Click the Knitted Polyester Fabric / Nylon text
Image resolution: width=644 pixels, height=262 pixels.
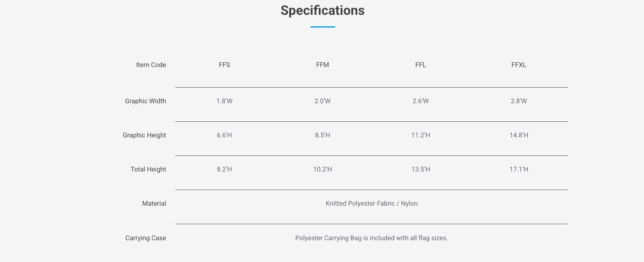[371, 204]
